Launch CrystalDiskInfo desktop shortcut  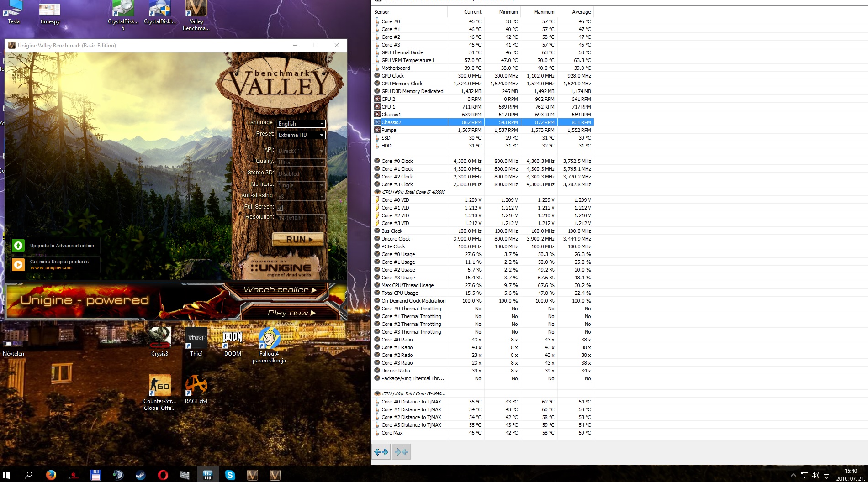coord(160,12)
